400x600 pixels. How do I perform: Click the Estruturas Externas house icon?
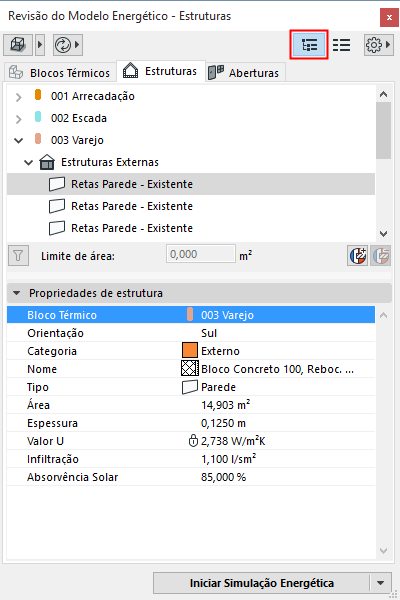pyautogui.click(x=47, y=162)
